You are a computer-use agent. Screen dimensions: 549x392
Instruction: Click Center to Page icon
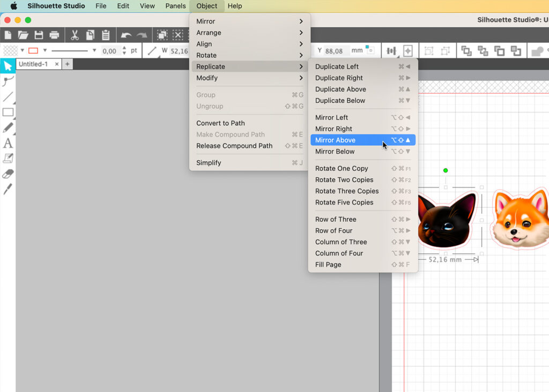(407, 51)
